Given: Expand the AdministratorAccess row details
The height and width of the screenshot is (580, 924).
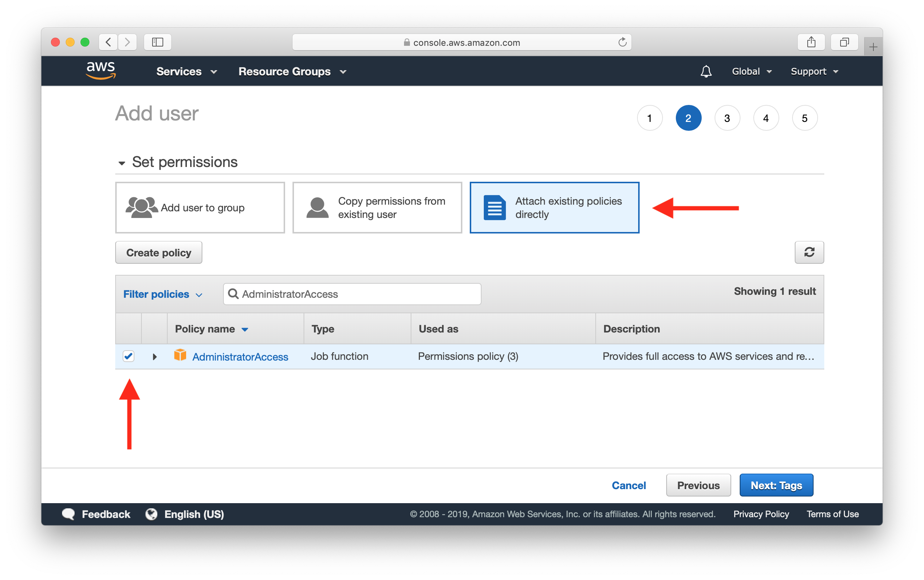Looking at the screenshot, I should click(x=154, y=357).
